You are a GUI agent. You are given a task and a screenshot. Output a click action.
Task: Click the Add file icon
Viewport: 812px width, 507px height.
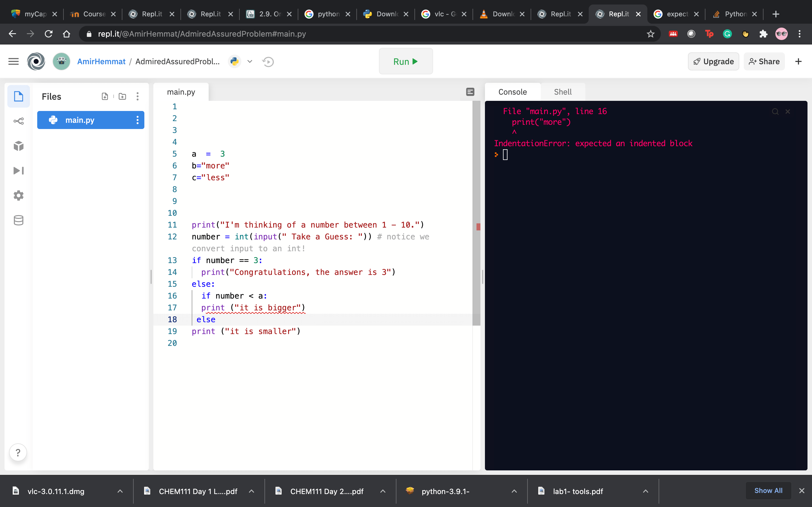105,97
